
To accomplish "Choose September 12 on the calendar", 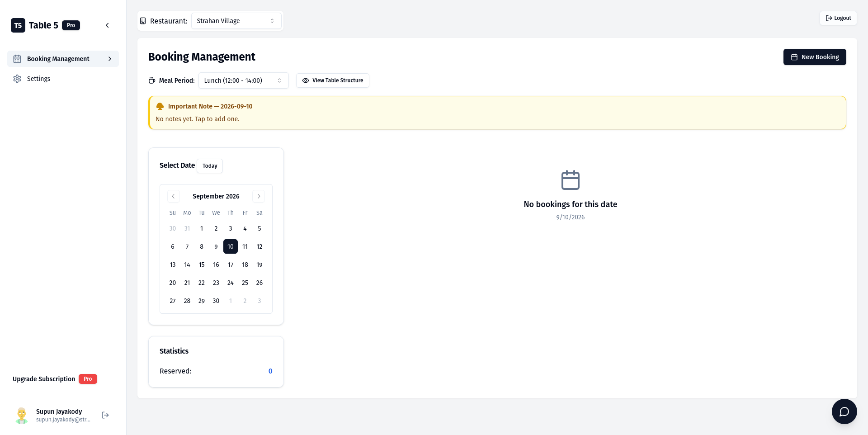I will click(259, 246).
